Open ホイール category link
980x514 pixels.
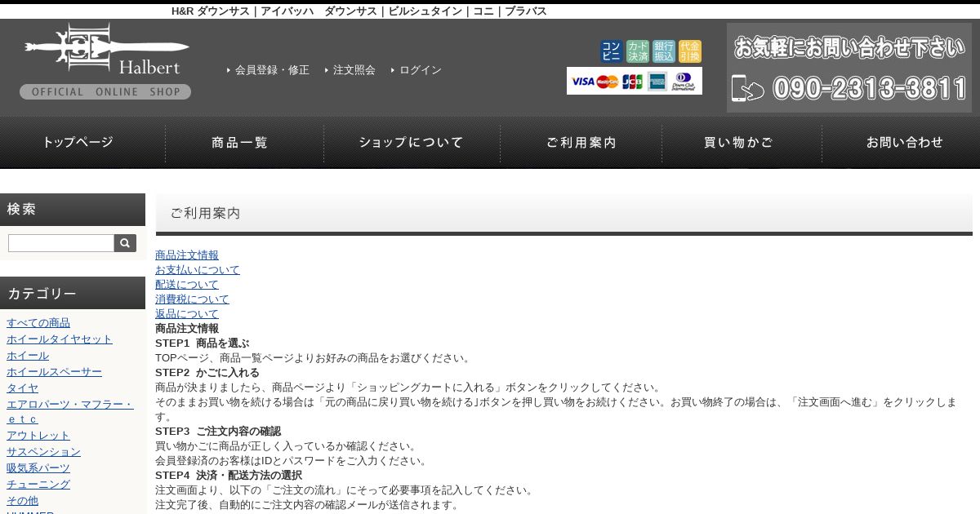point(28,356)
